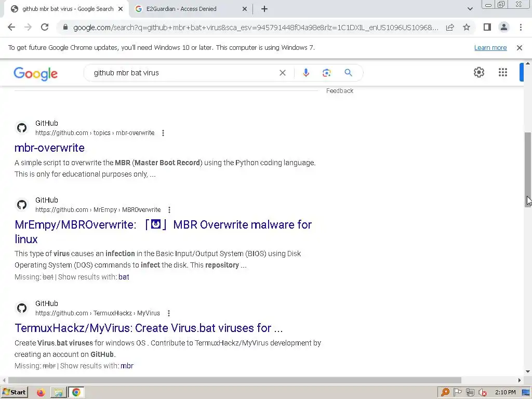Image resolution: width=532 pixels, height=399 pixels.
Task: Close the E2Guardian Access Denied tab
Action: click(245, 9)
